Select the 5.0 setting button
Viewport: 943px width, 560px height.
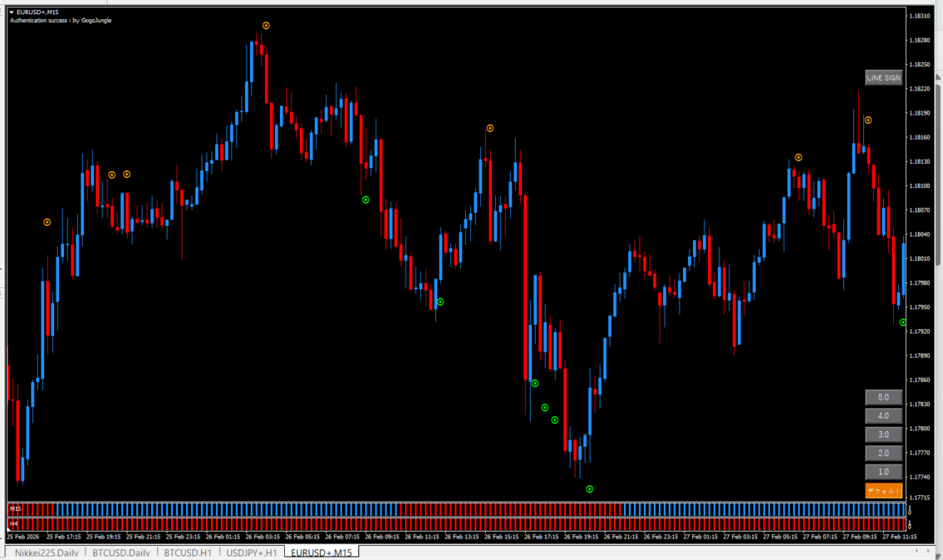883,397
